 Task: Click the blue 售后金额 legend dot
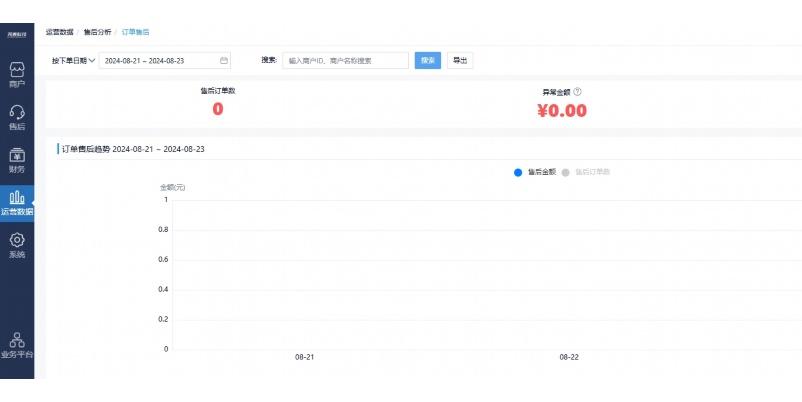pyautogui.click(x=518, y=172)
